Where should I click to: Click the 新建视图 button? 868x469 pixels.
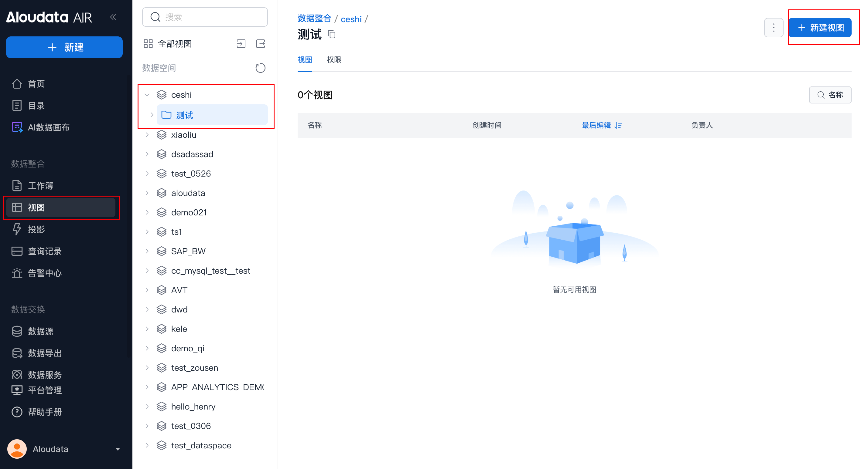tap(820, 28)
